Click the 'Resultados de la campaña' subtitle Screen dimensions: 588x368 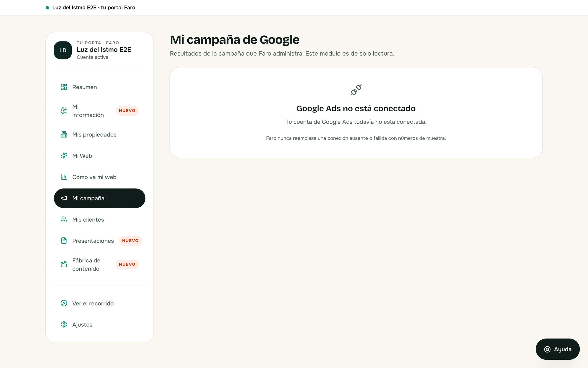tap(282, 54)
